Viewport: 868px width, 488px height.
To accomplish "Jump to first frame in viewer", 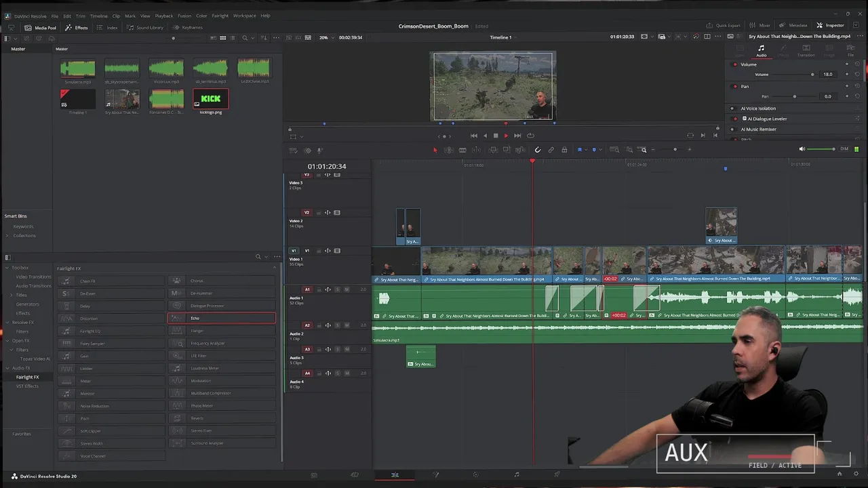I will pyautogui.click(x=473, y=136).
